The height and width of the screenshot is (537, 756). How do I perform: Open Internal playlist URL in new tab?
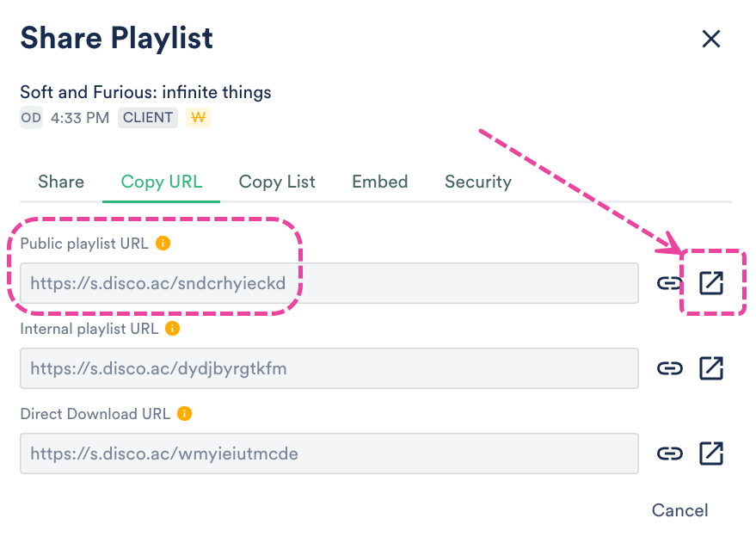coord(711,368)
